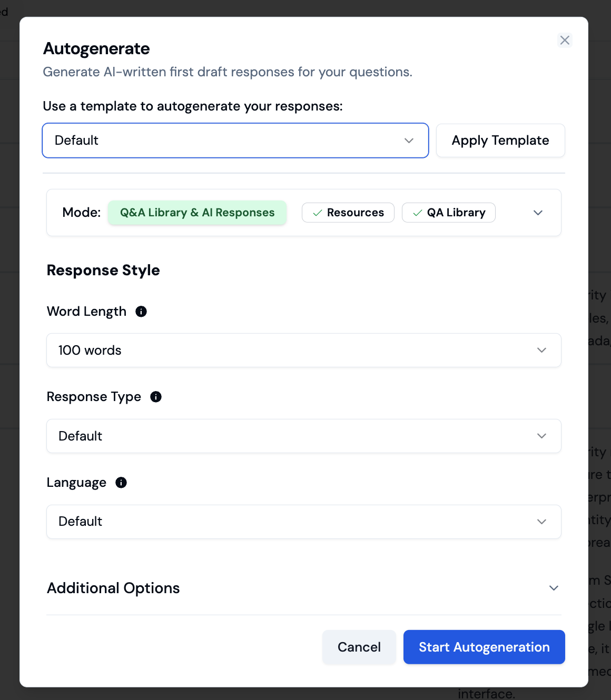611x700 pixels.
Task: Click the Response Style heading
Action: 103,270
